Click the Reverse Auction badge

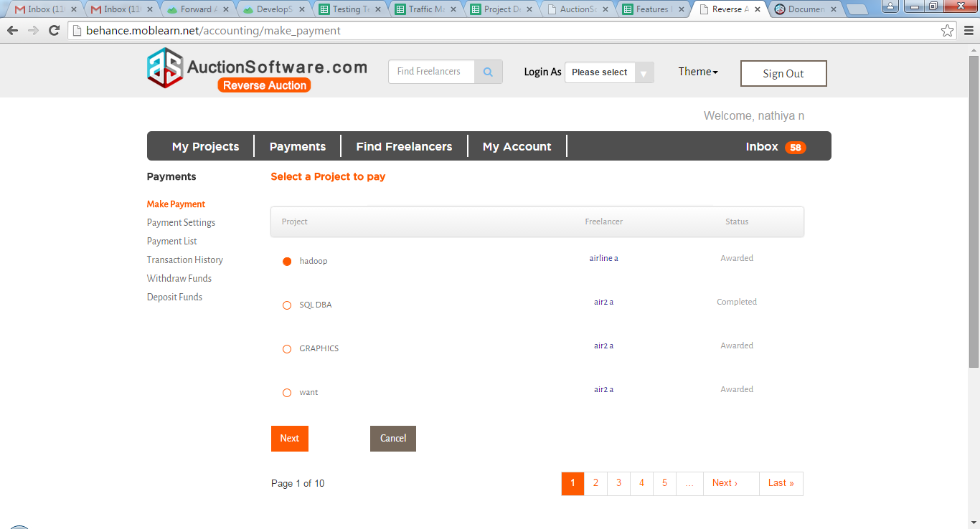(265, 85)
